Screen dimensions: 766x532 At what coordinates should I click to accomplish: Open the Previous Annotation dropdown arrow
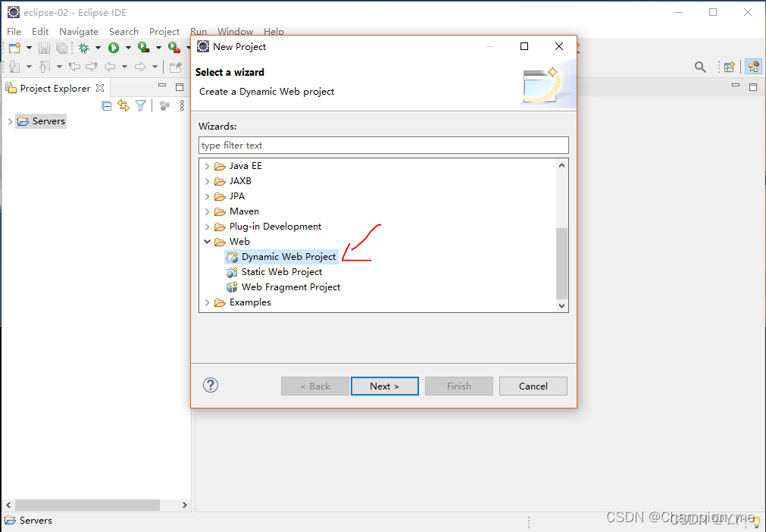59,67
